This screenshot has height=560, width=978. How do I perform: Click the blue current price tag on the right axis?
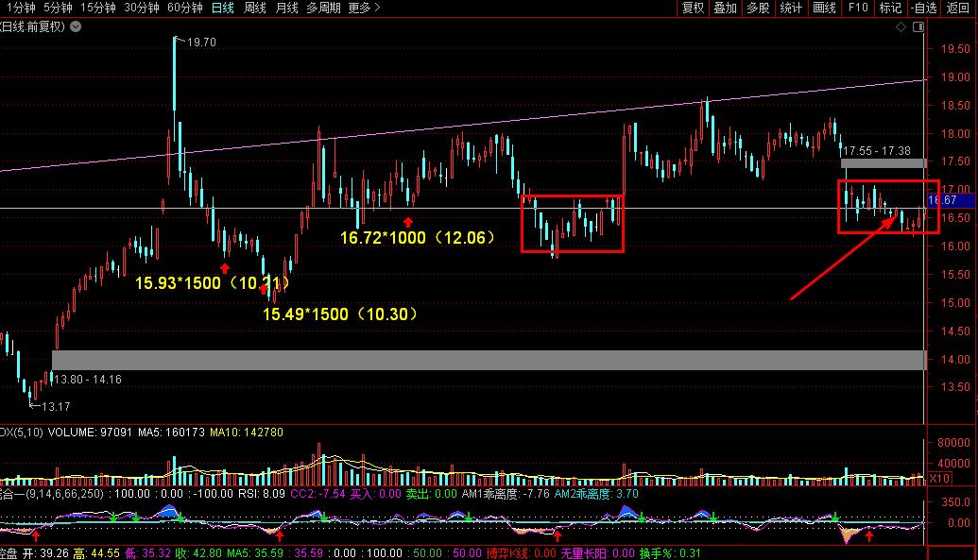[x=951, y=200]
